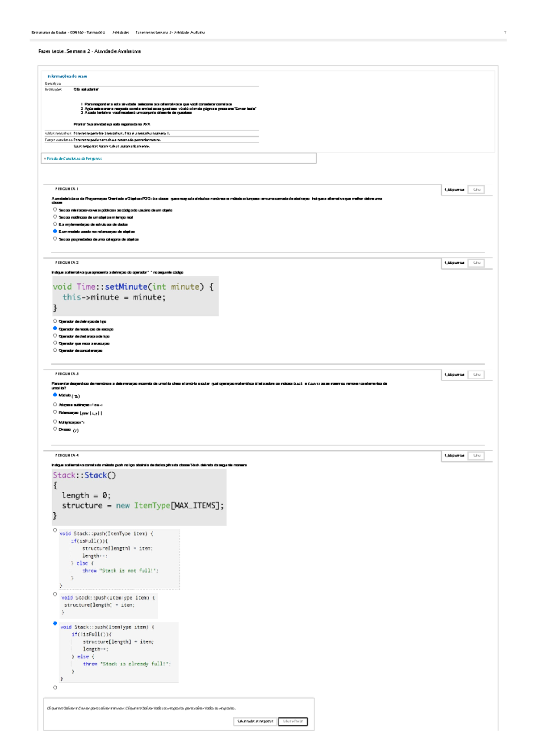Select 'Operador de definição de tipo' radio
This screenshot has height=756, width=536.
55,321
